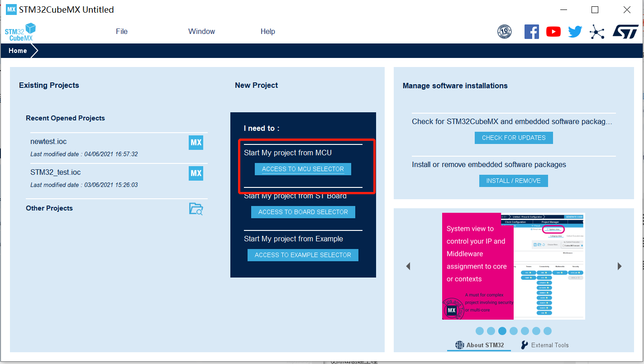Switch to About STM32 tab

(x=479, y=345)
